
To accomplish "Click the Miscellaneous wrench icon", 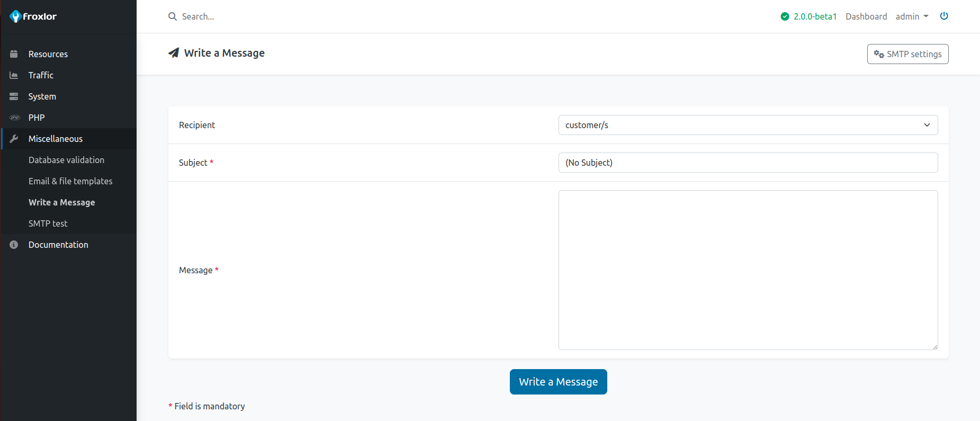I will point(14,139).
